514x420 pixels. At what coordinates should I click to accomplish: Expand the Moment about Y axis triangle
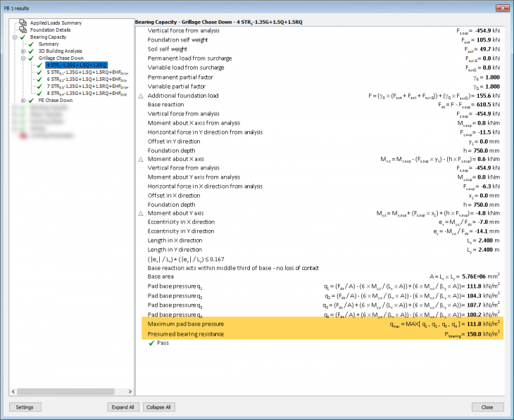coord(141,213)
